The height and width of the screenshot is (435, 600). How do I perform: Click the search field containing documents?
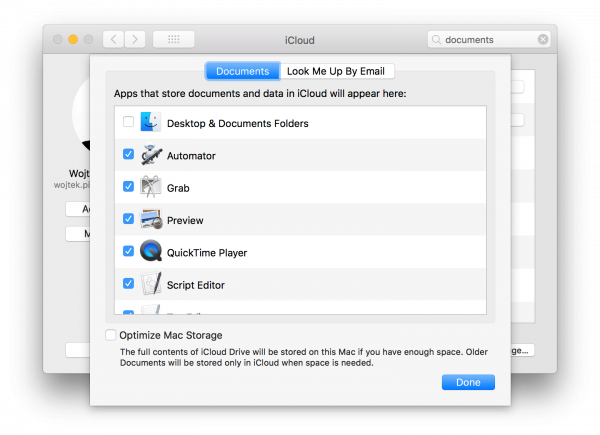489,39
